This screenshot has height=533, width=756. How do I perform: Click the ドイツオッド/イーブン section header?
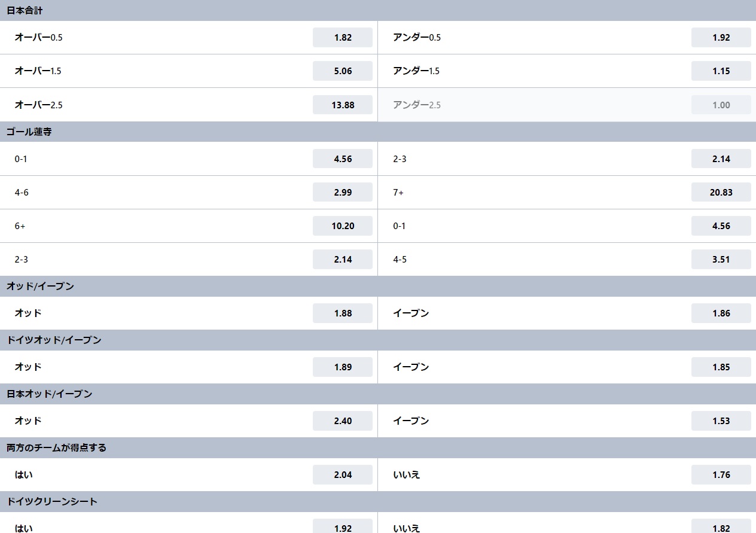378,340
